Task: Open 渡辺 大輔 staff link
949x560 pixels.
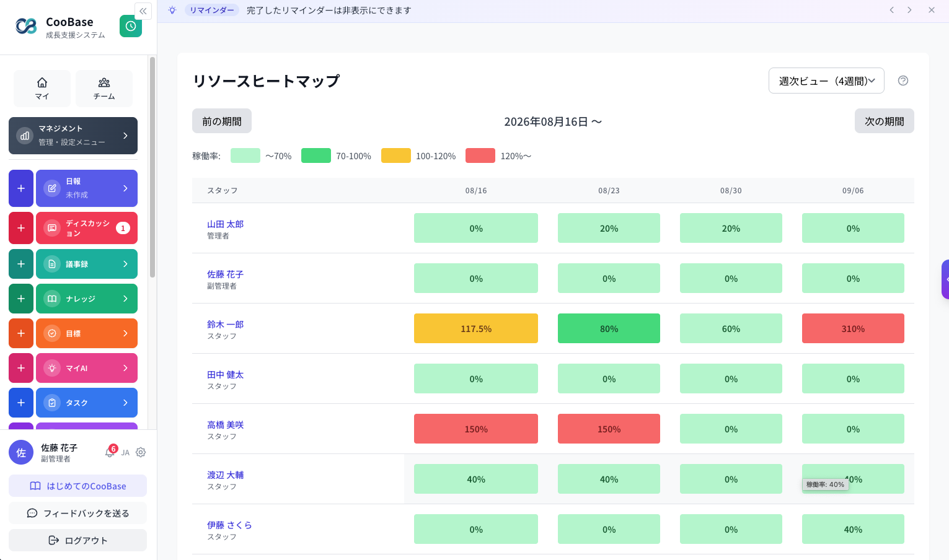Action: click(226, 475)
